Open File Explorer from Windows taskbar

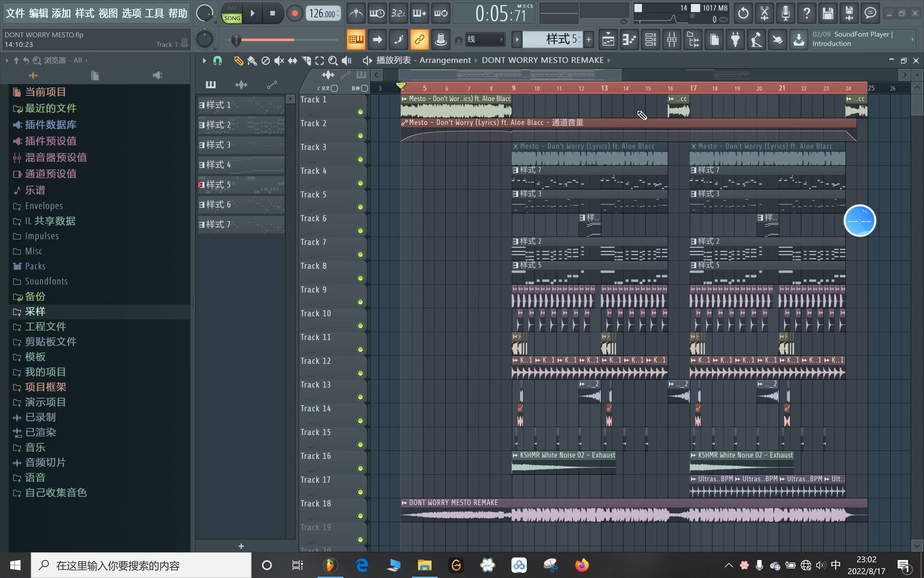coord(424,565)
